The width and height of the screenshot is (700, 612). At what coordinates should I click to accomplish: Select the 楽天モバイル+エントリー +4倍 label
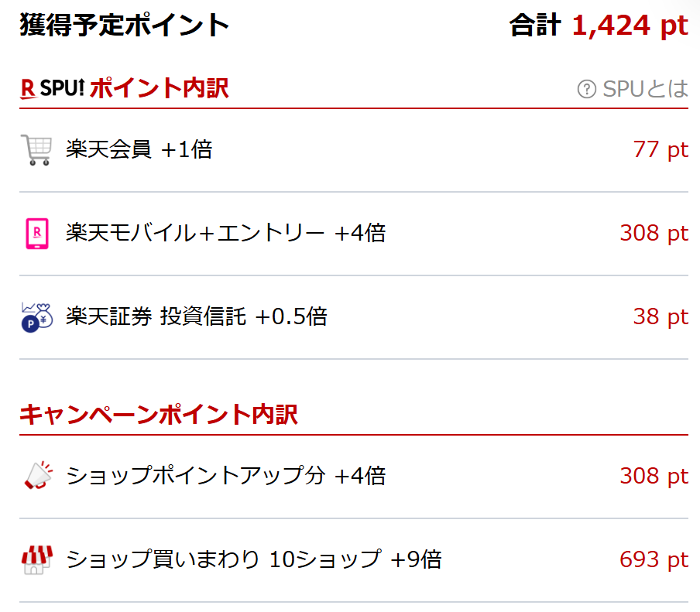tap(225, 233)
